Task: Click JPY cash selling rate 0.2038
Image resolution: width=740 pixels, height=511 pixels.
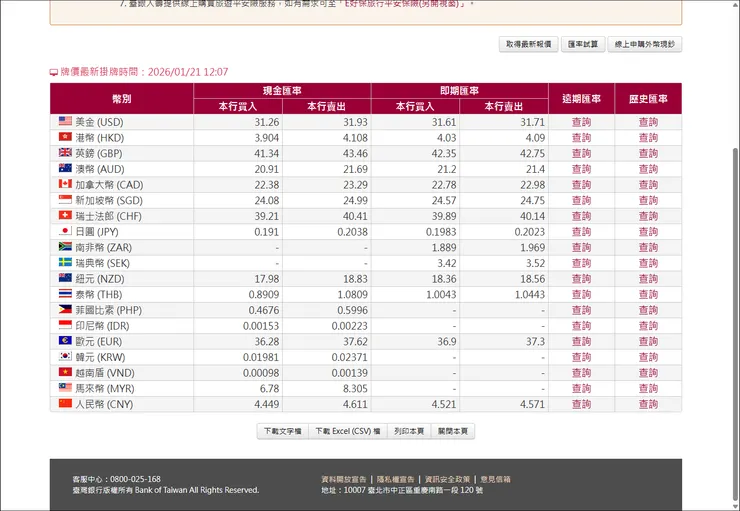Action: [x=352, y=232]
